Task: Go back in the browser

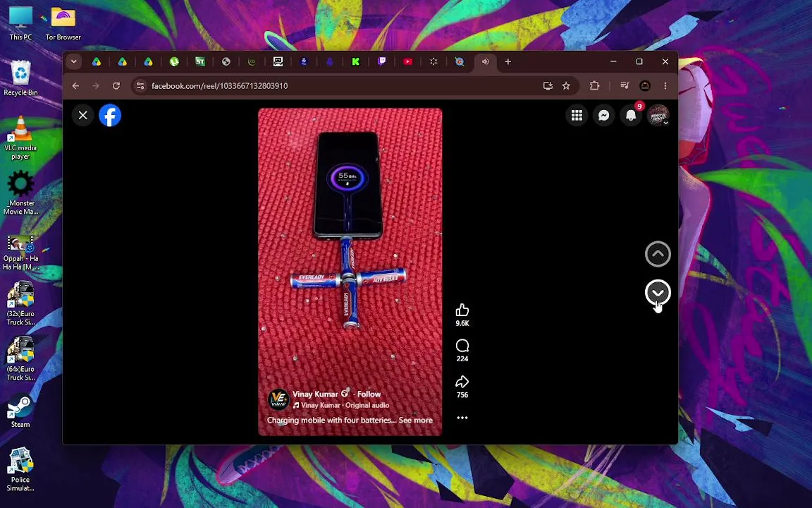Action: [x=75, y=85]
